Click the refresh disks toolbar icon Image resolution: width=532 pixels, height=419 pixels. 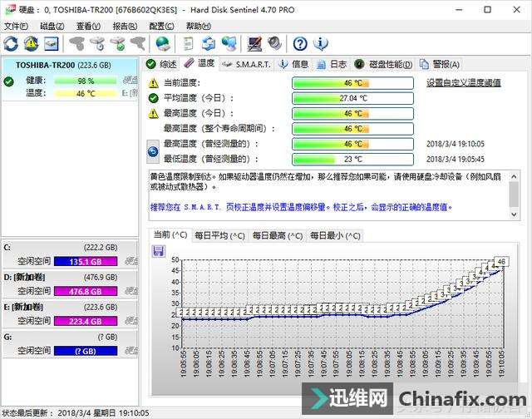(11, 44)
